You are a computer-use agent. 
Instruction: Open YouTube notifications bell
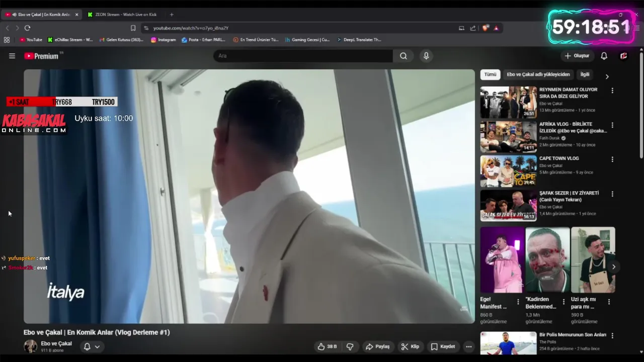[604, 56]
